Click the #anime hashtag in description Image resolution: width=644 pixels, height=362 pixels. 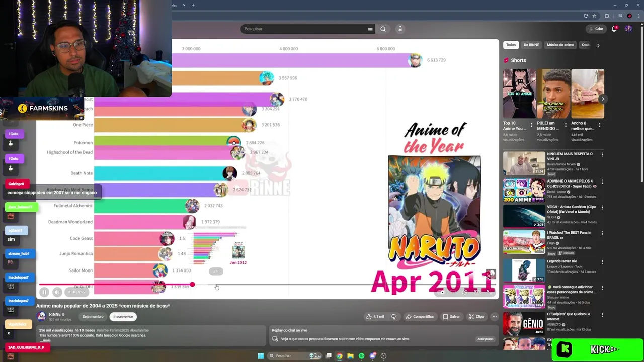click(102, 330)
